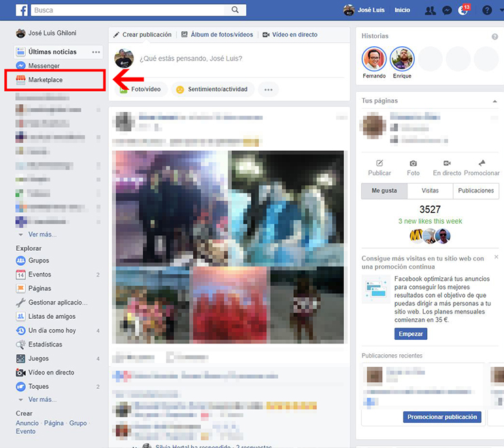This screenshot has height=448, width=504.
Task: Open the pixelated post photo collage
Action: tap(228, 247)
